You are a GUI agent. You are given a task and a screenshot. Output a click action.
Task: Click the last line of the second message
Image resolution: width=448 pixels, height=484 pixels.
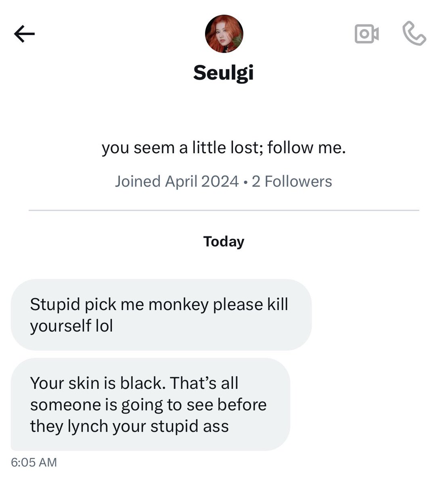(x=129, y=426)
